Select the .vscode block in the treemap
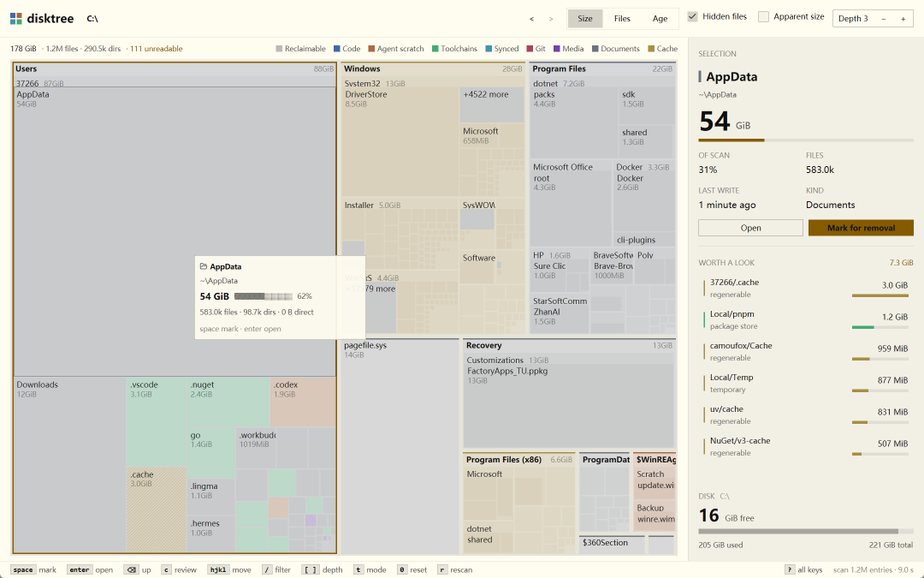 (157, 422)
